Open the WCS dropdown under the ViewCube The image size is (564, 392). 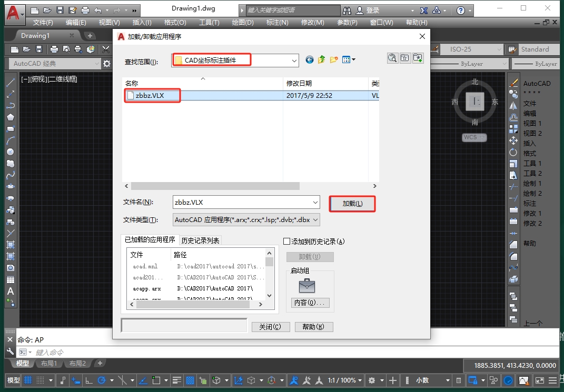pos(474,137)
